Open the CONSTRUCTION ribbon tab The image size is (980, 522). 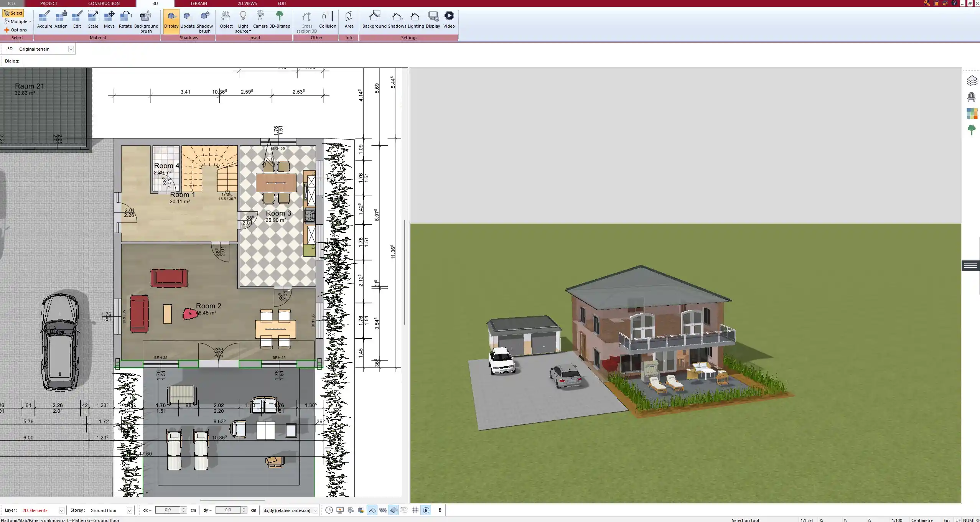pyautogui.click(x=104, y=3)
